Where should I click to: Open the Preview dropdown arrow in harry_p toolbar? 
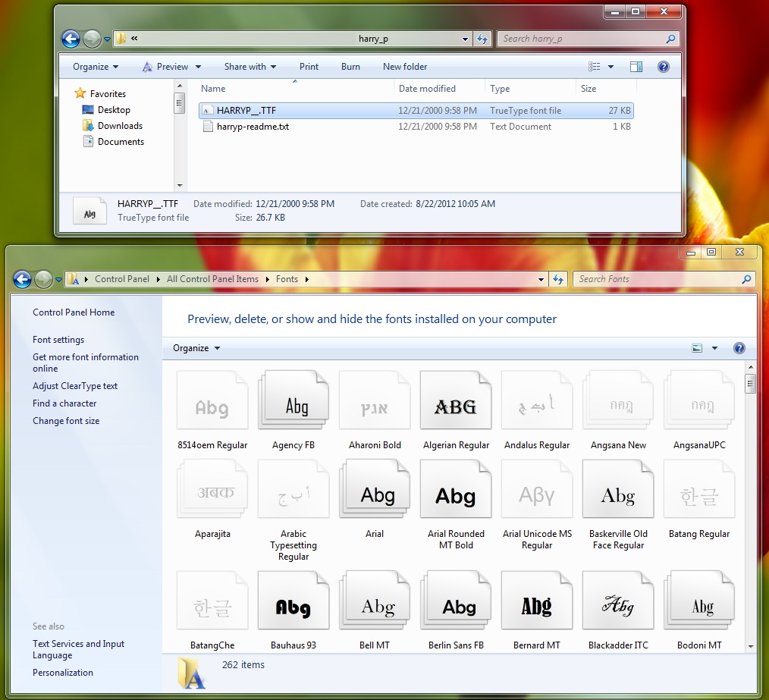pyautogui.click(x=196, y=66)
